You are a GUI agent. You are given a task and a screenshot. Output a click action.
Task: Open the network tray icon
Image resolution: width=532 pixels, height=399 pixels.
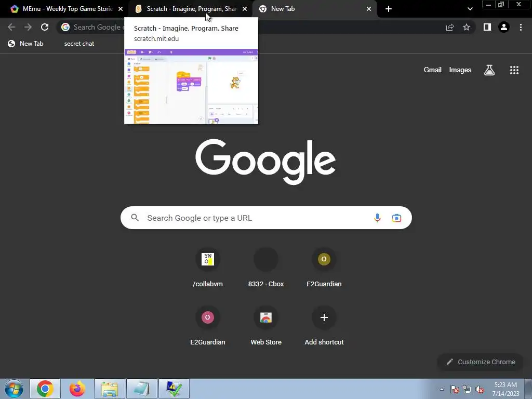(x=467, y=389)
